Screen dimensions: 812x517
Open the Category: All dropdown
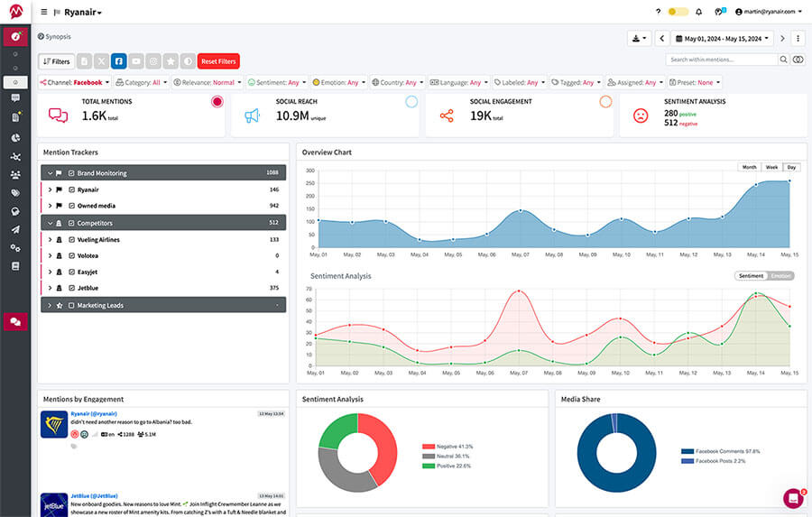click(142, 82)
